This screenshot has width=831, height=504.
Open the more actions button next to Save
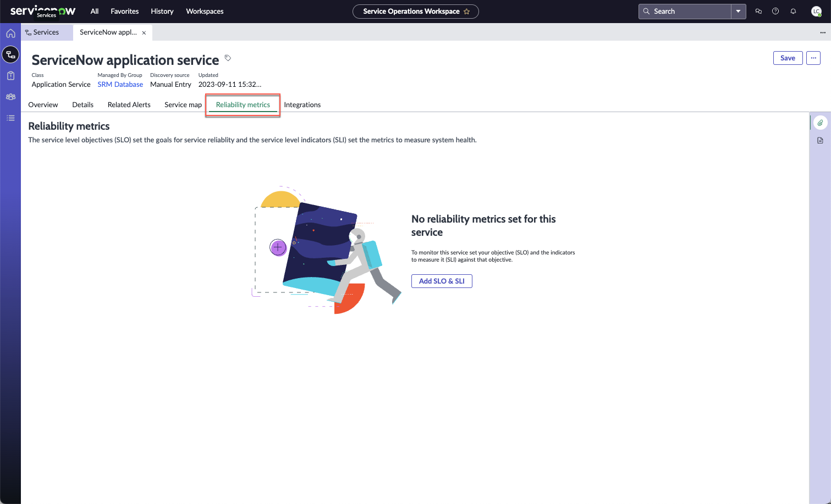coord(813,58)
